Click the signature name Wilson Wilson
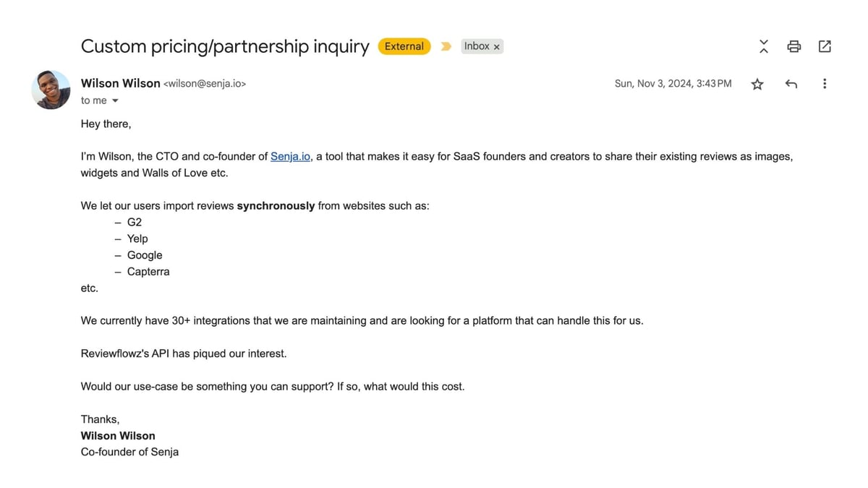This screenshot has height=488, width=868. coord(118,436)
